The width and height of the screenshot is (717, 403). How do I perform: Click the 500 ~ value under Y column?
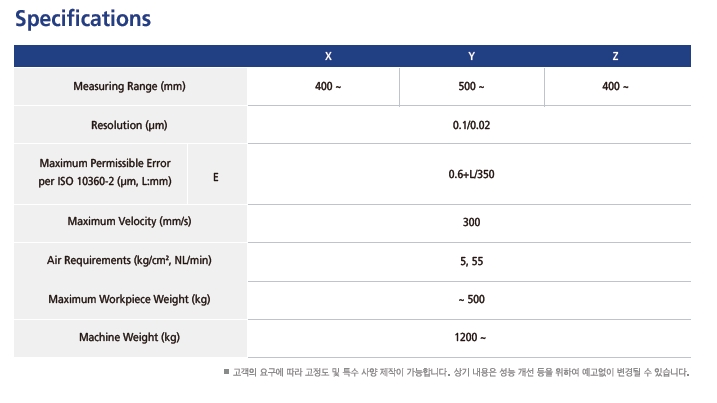471,87
